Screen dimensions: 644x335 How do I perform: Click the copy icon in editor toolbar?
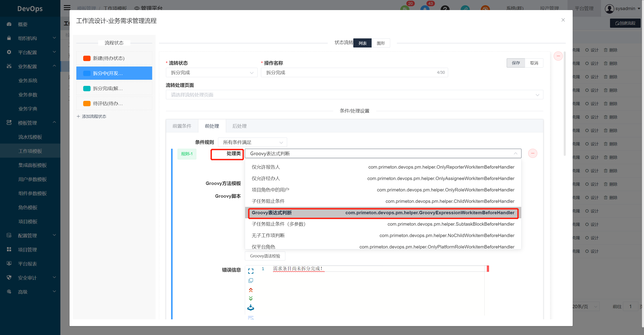pos(250,280)
